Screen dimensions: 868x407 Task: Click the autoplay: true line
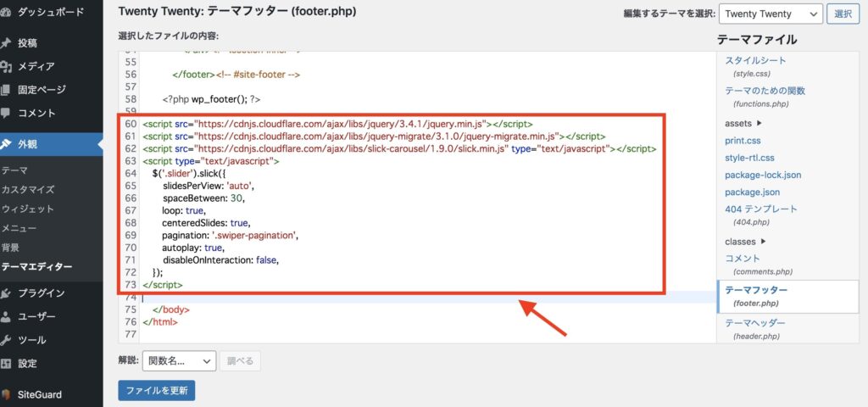[x=193, y=248]
